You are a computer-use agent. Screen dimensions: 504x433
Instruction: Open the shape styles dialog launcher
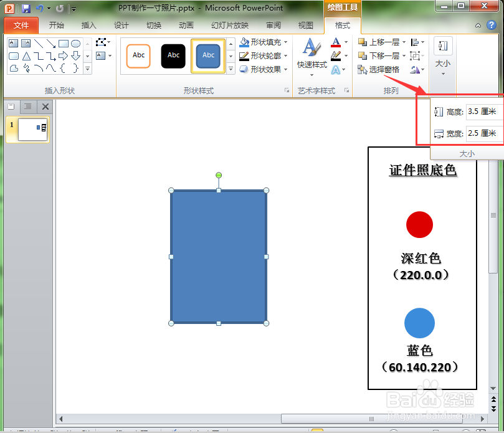pyautogui.click(x=287, y=90)
